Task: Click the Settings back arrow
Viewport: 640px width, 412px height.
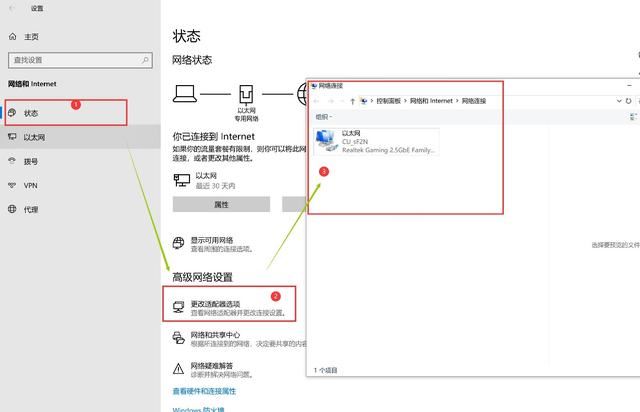Action: tap(10, 7)
